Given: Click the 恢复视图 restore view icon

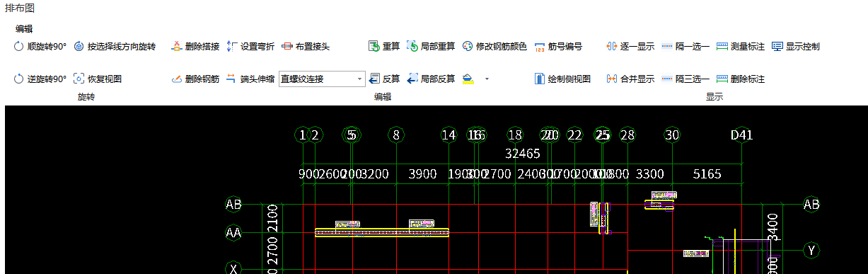Looking at the screenshot, I should [79, 79].
